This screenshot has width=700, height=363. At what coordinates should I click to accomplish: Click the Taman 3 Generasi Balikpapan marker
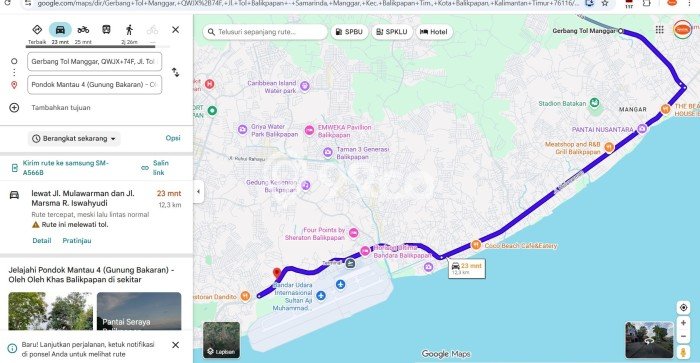point(328,153)
